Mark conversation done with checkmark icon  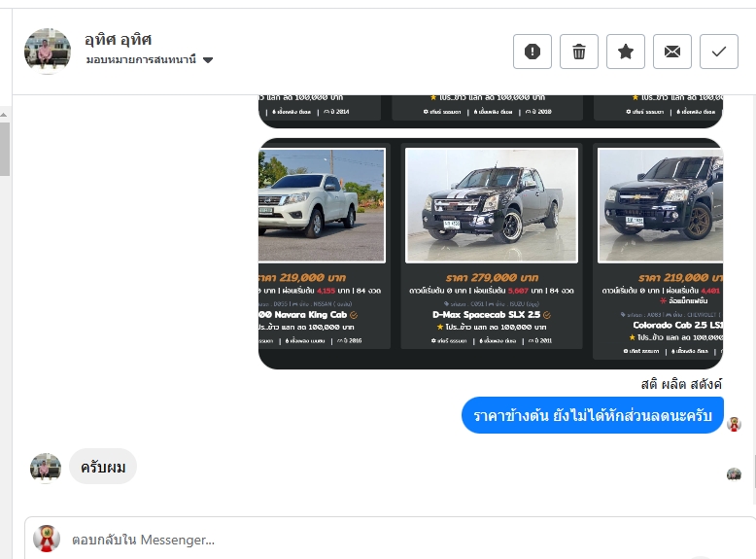click(719, 52)
